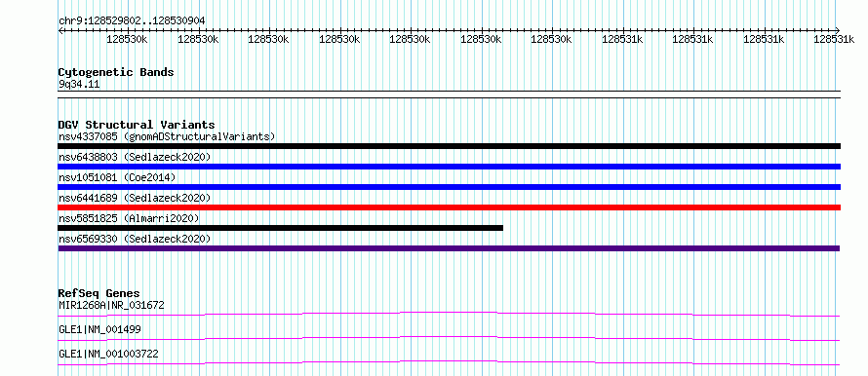Click the short black nsv5851825 Almarri2020 bar
The image size is (868, 376).
coord(281,228)
